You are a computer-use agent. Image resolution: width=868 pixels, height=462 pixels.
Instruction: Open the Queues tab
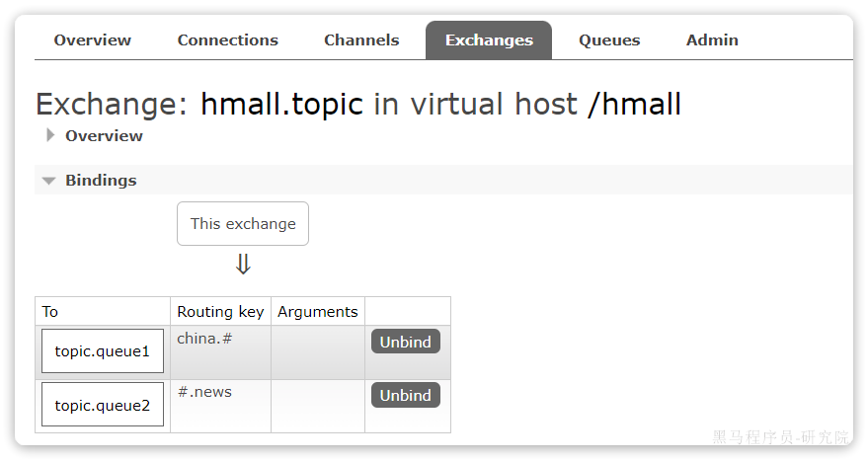[609, 40]
